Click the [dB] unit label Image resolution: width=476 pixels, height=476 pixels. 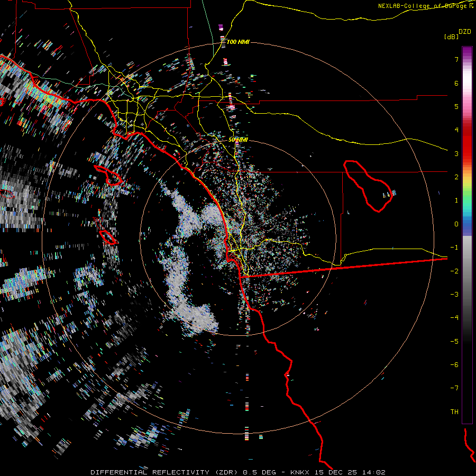coord(452,36)
